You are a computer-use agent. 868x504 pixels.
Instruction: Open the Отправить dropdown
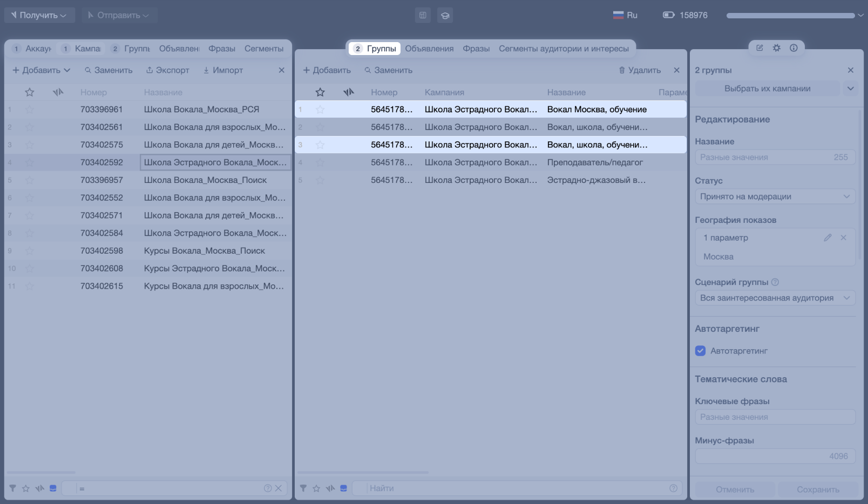click(118, 15)
